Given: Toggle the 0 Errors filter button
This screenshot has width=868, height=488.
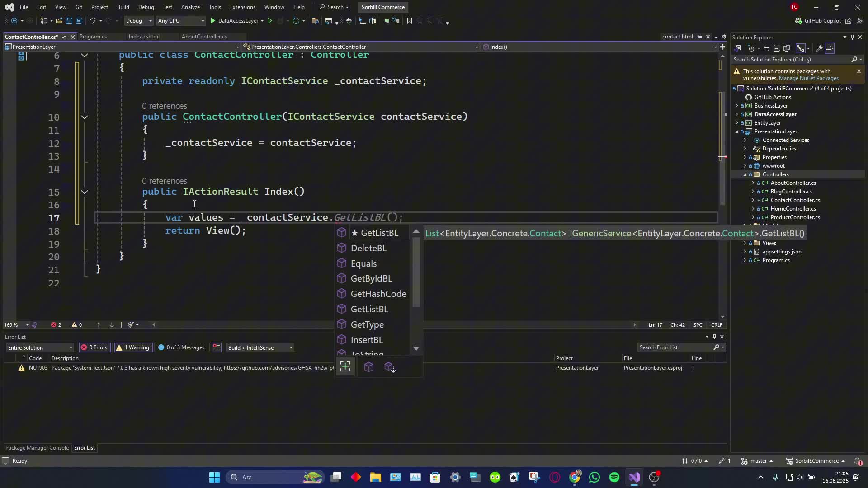Looking at the screenshot, I should click(94, 347).
